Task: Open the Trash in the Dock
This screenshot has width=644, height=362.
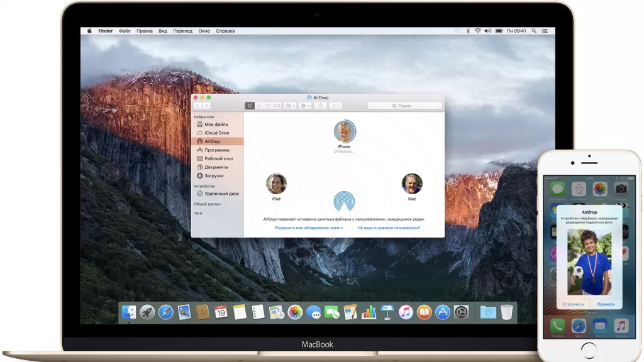Action: coord(507,312)
